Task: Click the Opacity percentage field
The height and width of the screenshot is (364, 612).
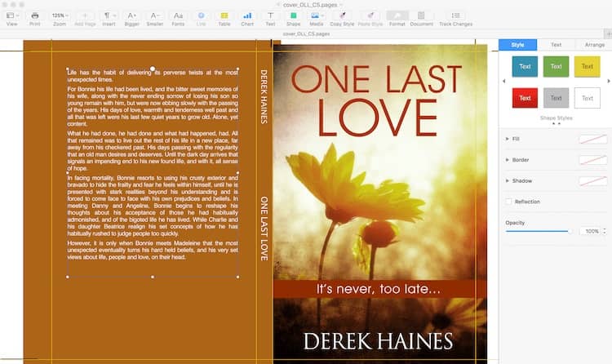Action: 590,231
